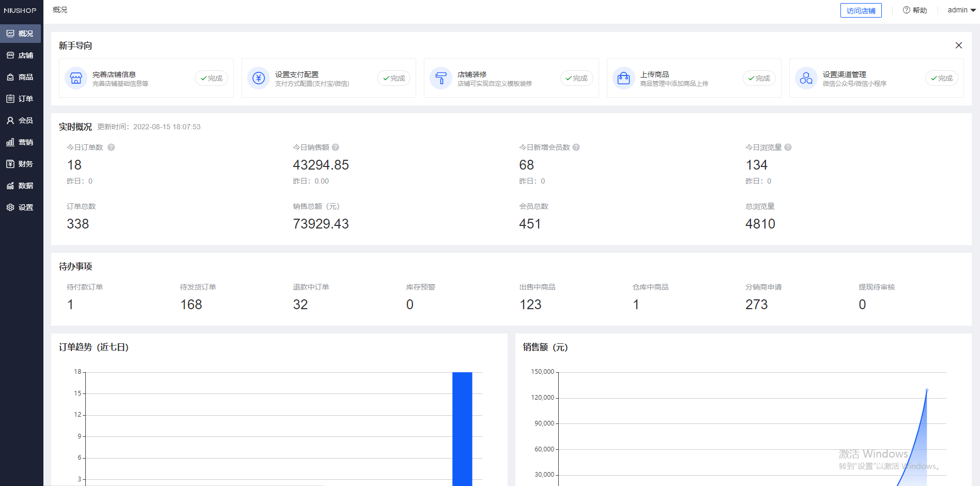Viewport: 980px width, 486px height.
Task: Open the 概况 overview sidebar item
Action: pyautogui.click(x=20, y=34)
